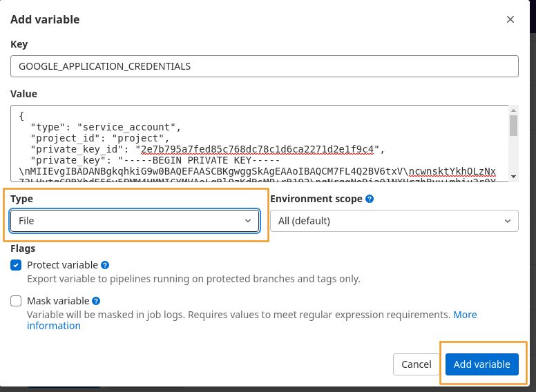
Task: Uncheck the Protect variable checkbox
Action: tap(16, 265)
